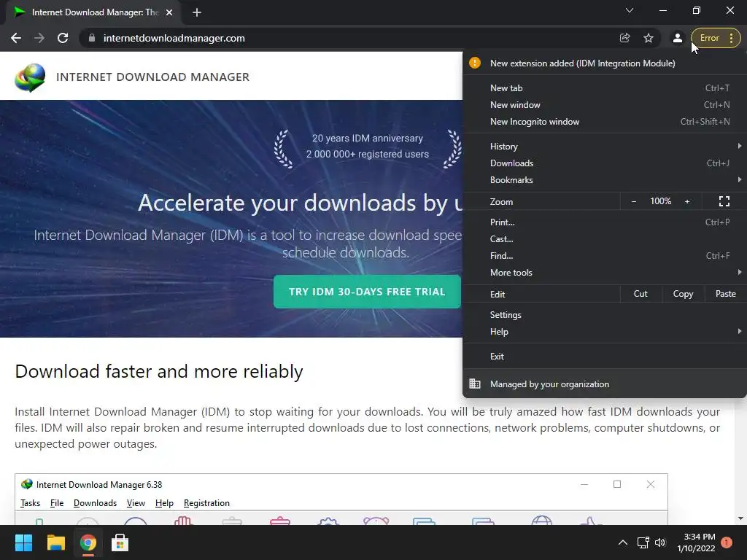Open a New Incognito window
Viewport: 747px width, 560px height.
coord(605,122)
